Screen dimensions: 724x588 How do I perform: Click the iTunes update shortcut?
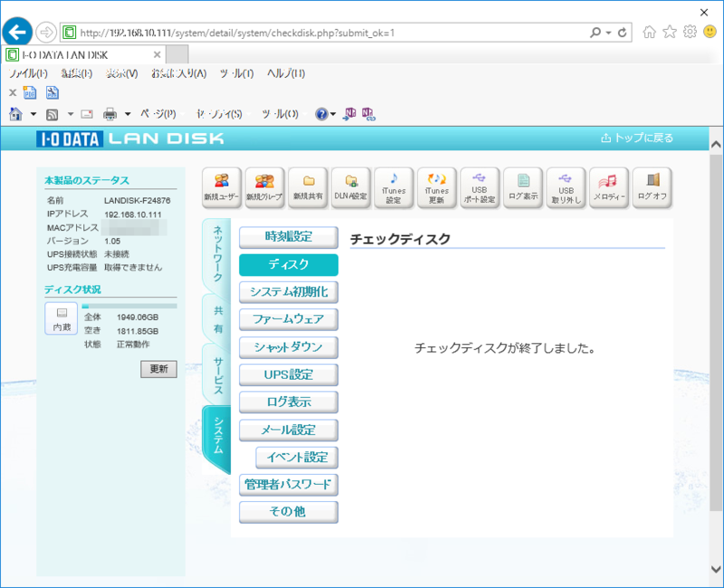tap(437, 188)
